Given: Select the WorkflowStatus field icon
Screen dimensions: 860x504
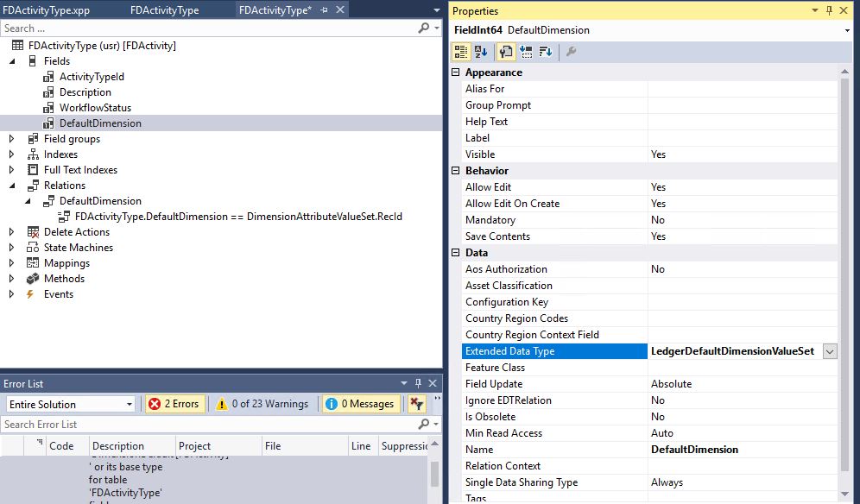Looking at the screenshot, I should pyautogui.click(x=49, y=108).
